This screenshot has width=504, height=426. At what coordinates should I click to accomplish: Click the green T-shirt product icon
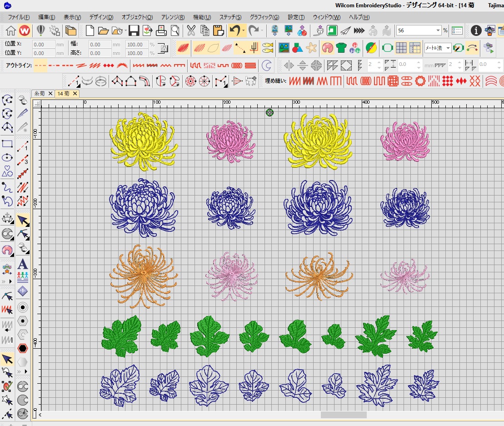(x=341, y=48)
